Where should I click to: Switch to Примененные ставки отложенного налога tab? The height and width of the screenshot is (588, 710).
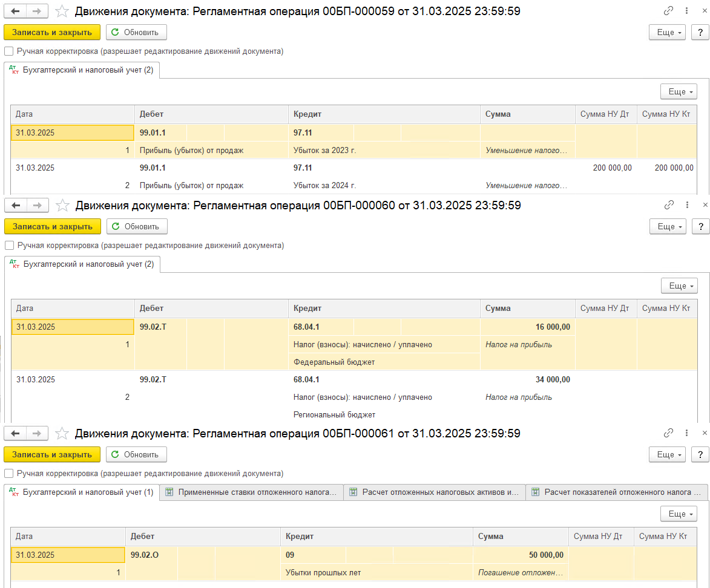pos(251,492)
